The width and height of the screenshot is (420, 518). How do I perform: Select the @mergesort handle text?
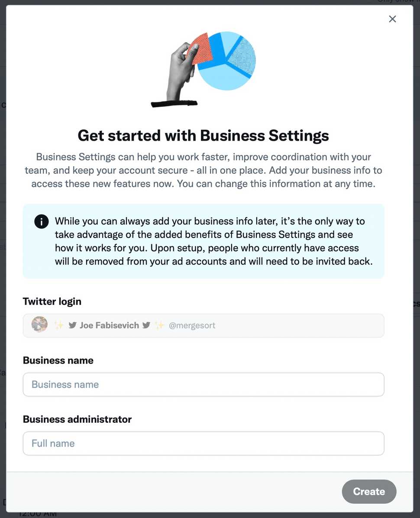[x=192, y=325]
